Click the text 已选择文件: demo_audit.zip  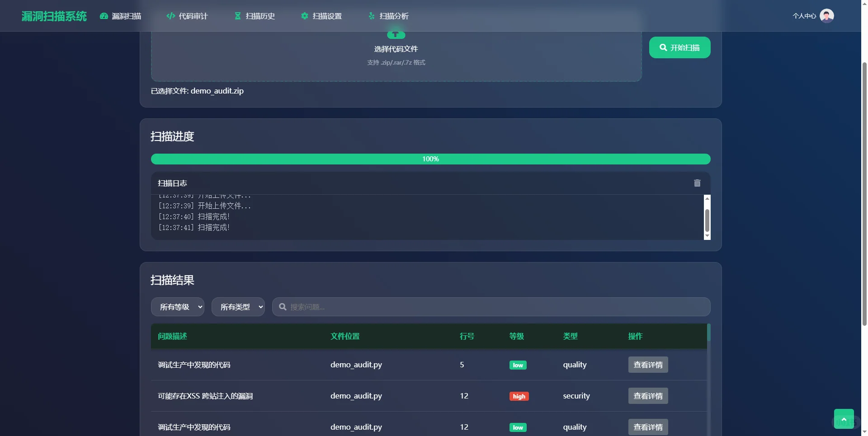pos(197,91)
